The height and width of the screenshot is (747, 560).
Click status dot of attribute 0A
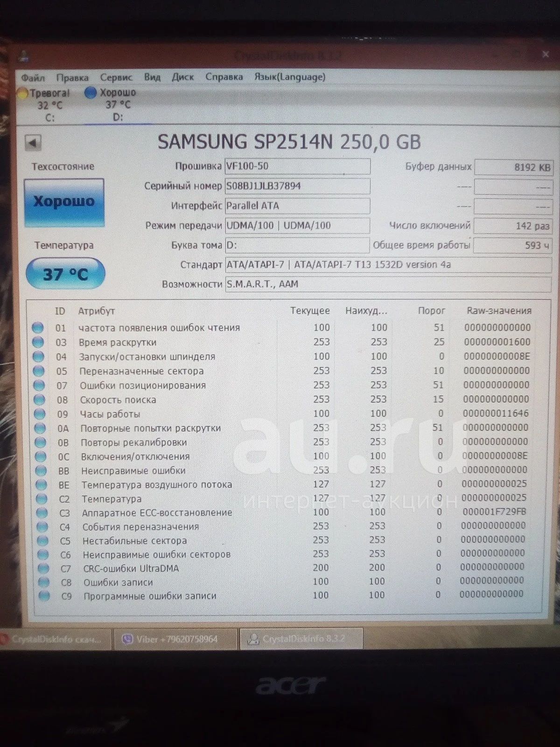pyautogui.click(x=40, y=428)
